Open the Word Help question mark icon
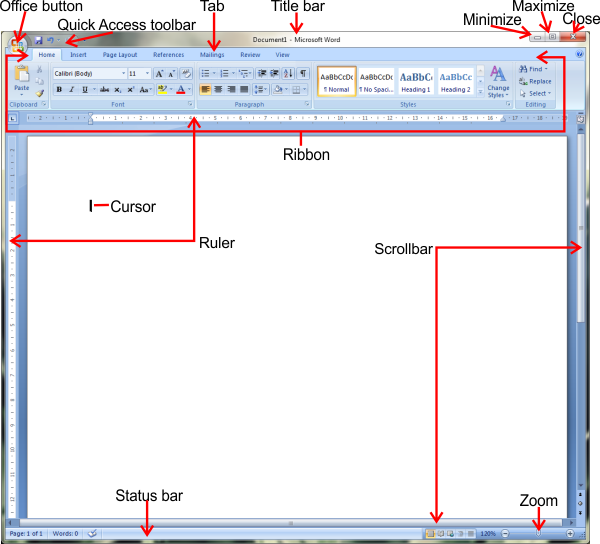 [579, 54]
